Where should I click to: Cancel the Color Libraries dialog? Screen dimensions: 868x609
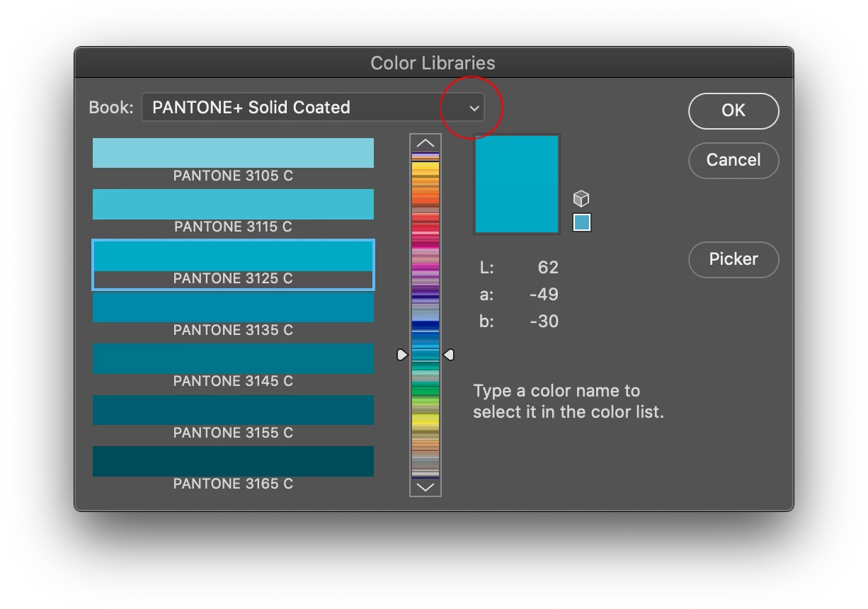(733, 160)
